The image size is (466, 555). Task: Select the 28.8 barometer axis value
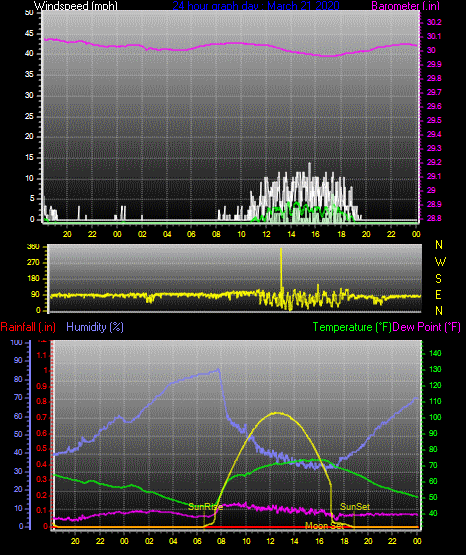point(434,218)
